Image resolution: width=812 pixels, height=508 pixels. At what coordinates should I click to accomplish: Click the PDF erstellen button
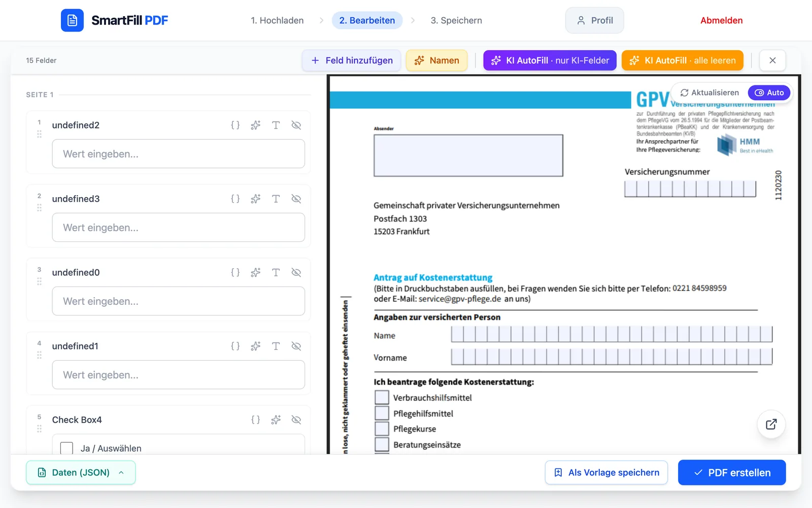pos(732,472)
